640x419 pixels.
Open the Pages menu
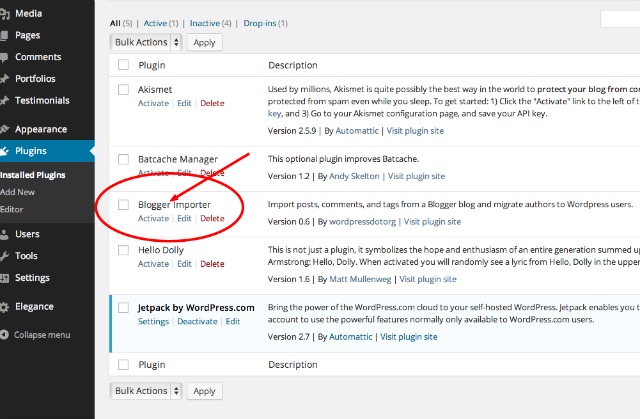(27, 35)
